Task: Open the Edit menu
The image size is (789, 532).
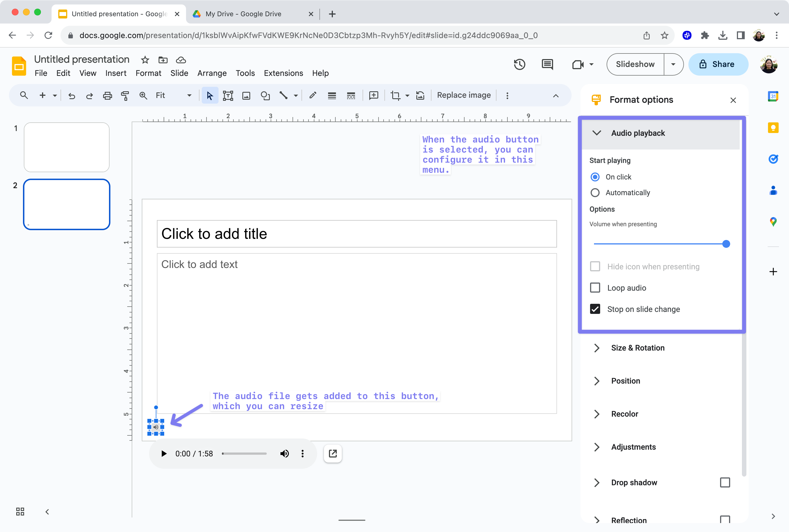Action: 63,73
